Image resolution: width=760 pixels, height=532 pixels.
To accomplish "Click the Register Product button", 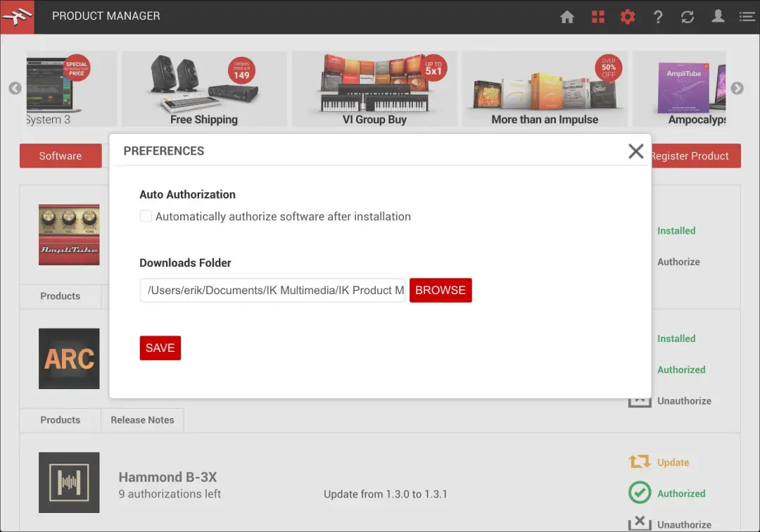I will tap(695, 156).
